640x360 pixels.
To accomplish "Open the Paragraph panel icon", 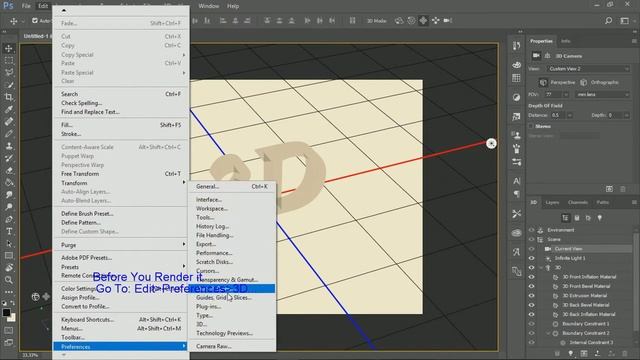I will point(516,194).
